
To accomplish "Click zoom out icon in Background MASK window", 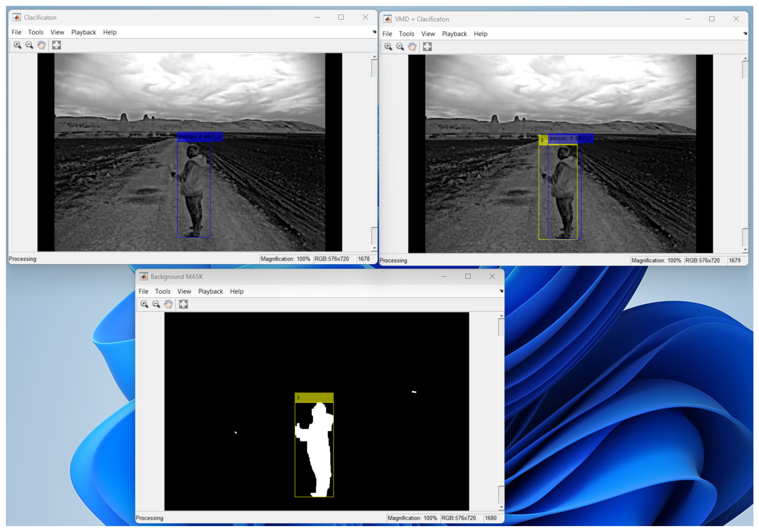I will click(x=156, y=304).
